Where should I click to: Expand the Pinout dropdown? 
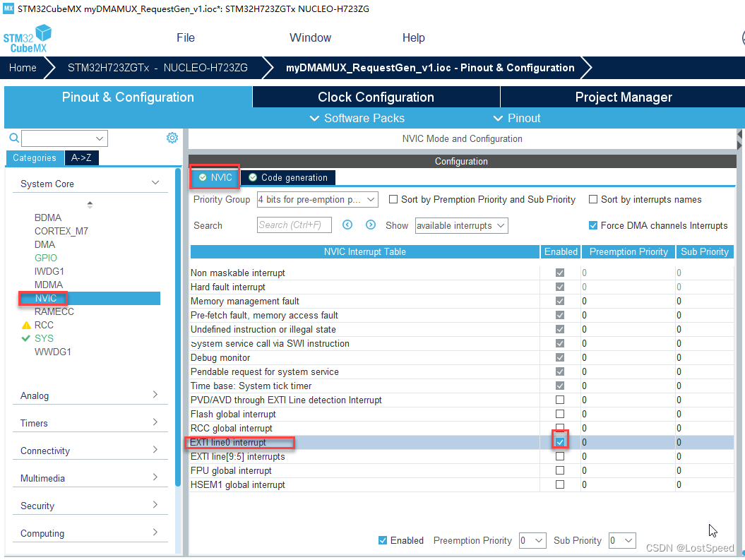click(517, 118)
